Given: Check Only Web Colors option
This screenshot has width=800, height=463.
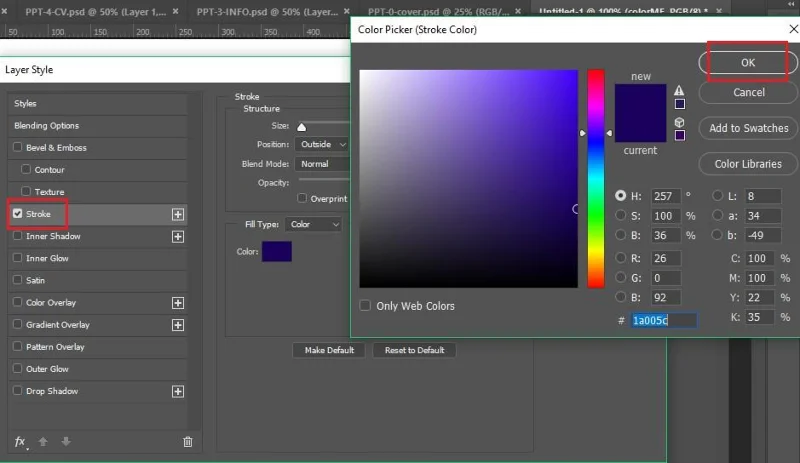Looking at the screenshot, I should coord(365,305).
